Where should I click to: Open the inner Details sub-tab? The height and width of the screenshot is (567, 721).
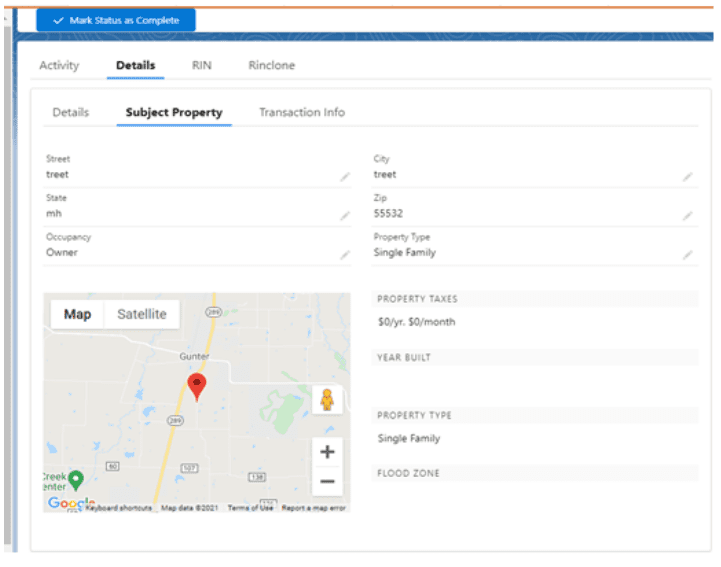pos(71,112)
